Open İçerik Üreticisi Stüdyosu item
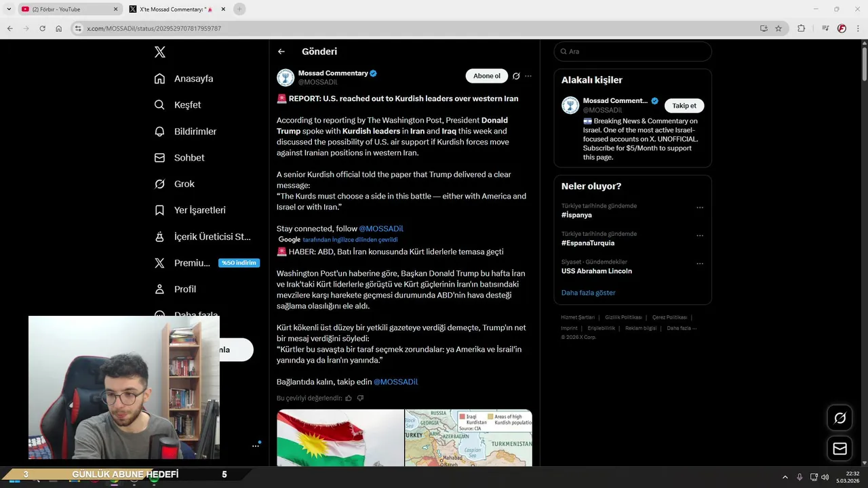Viewport: 868px width, 488px height. coord(203,237)
